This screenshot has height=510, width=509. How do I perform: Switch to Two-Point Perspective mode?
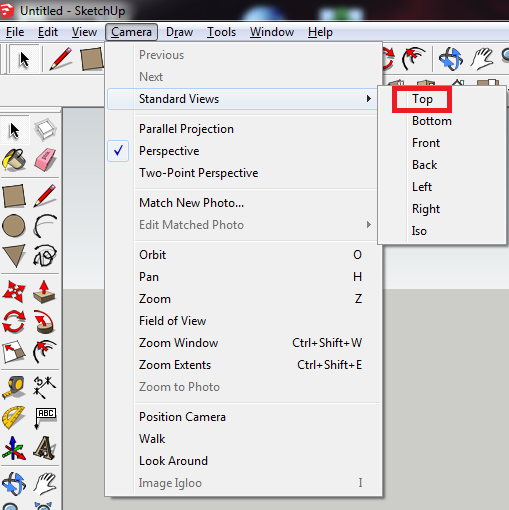pyautogui.click(x=242, y=173)
